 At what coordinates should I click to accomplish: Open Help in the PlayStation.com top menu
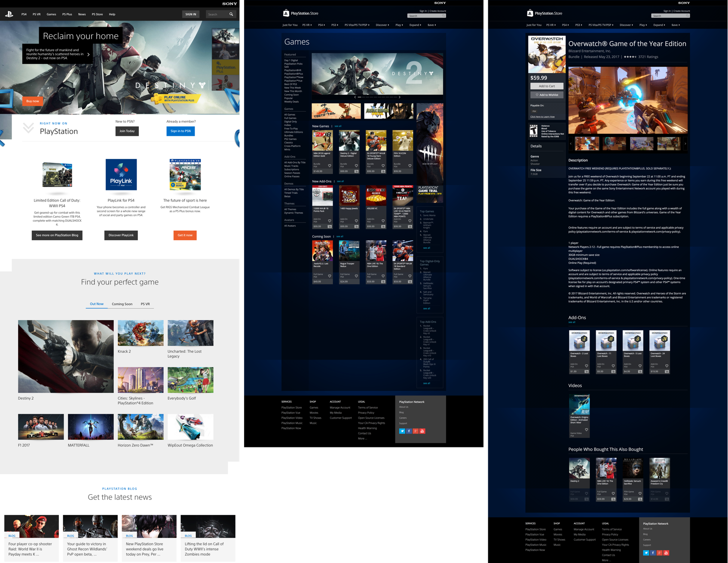click(x=112, y=14)
